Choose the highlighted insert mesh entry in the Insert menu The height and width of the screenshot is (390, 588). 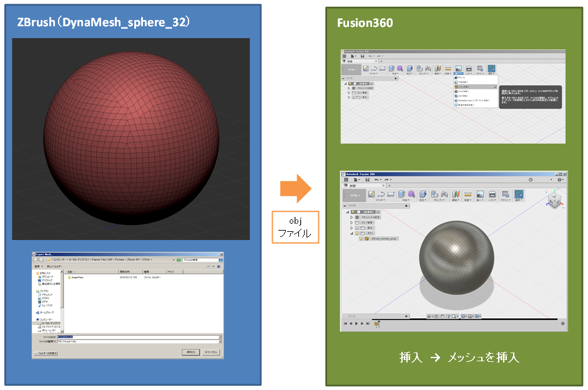[x=476, y=87]
